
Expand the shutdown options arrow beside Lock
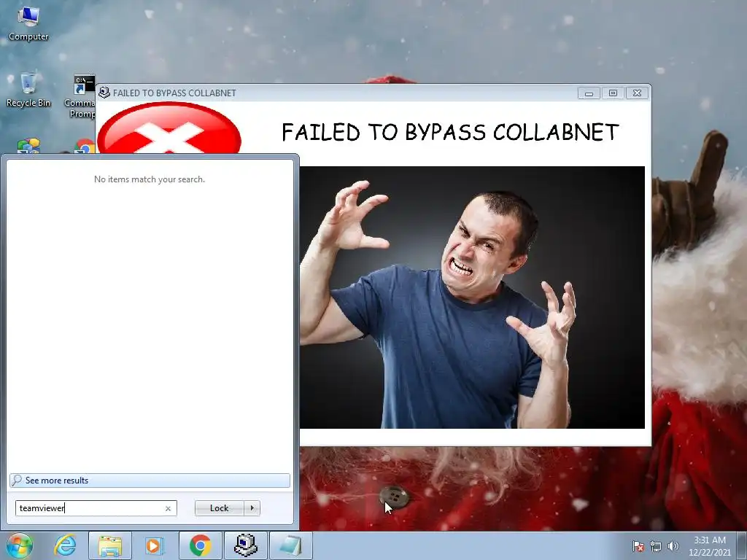click(x=252, y=508)
